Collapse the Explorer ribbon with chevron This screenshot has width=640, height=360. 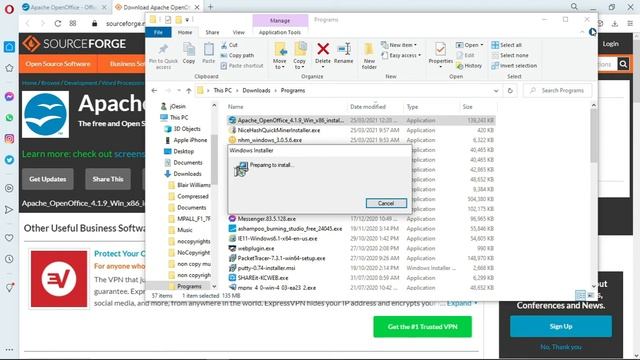(x=582, y=32)
